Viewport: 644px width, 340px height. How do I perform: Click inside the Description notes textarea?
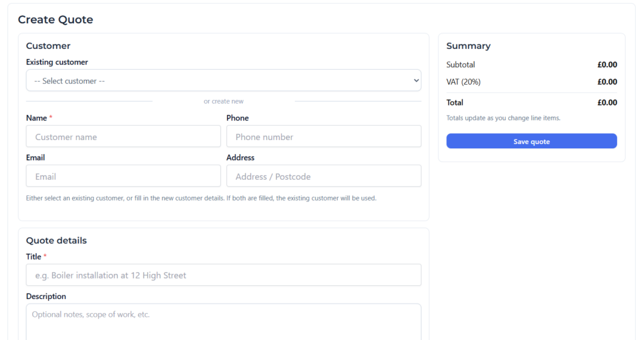coord(223,321)
